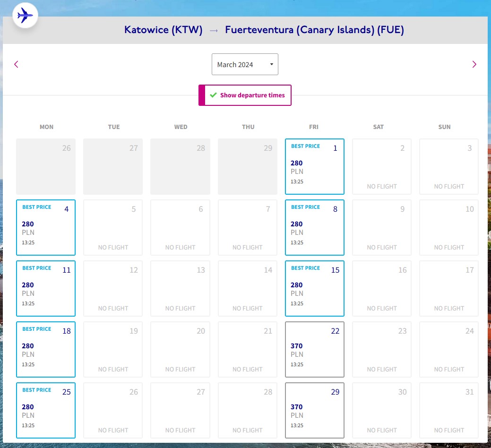Click the FRI column header
491x448 pixels.
click(x=313, y=127)
